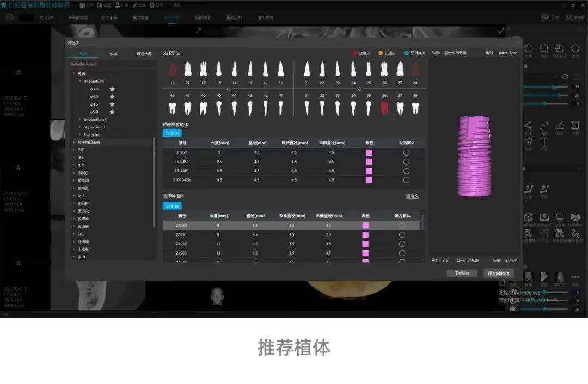This screenshot has height=384, width=588.
Task: Click tooth 11 in the chart
Action: coord(281,69)
